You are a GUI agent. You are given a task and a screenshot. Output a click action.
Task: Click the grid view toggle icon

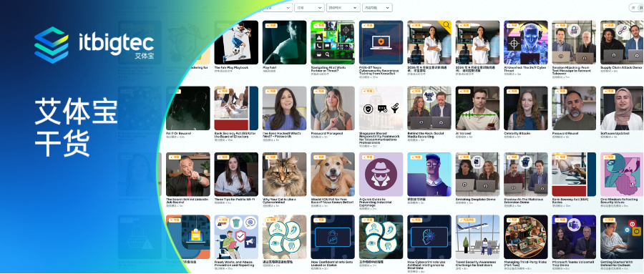pos(641,7)
